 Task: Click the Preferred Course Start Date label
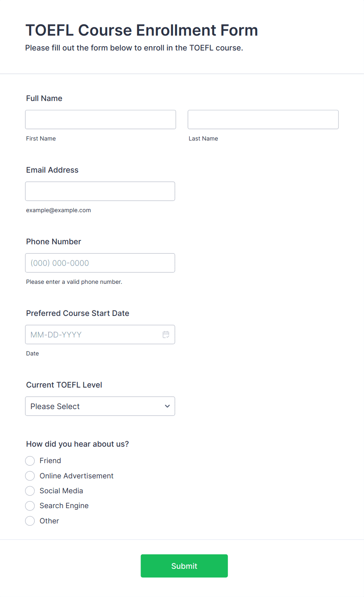point(77,313)
